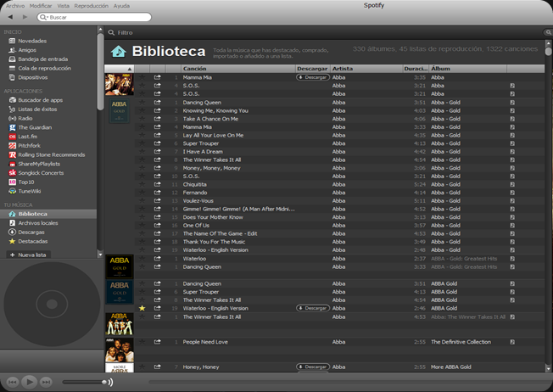This screenshot has height=392, width=553.
Task: Go back with navigation arrow
Action: point(10,17)
